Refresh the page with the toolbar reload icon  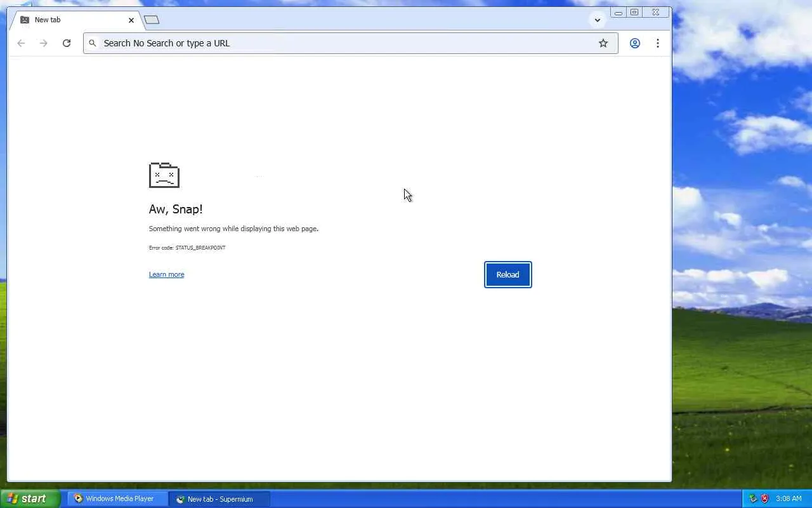tap(67, 43)
